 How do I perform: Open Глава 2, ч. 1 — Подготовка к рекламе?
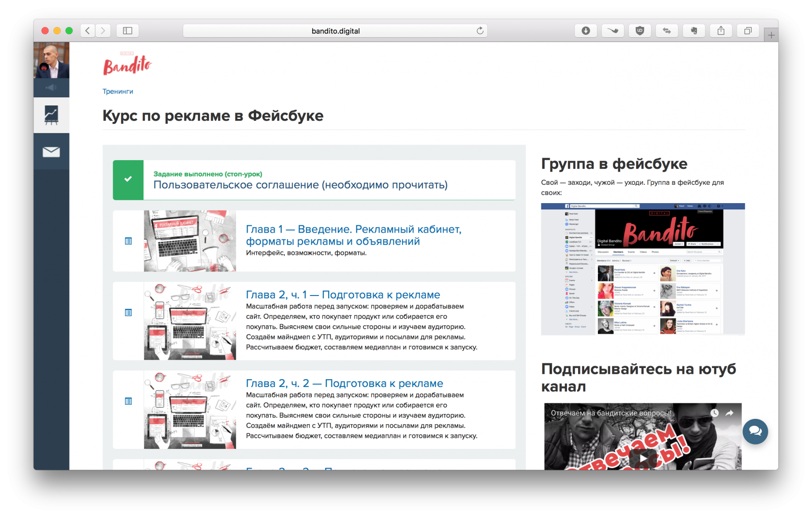pyautogui.click(x=343, y=295)
